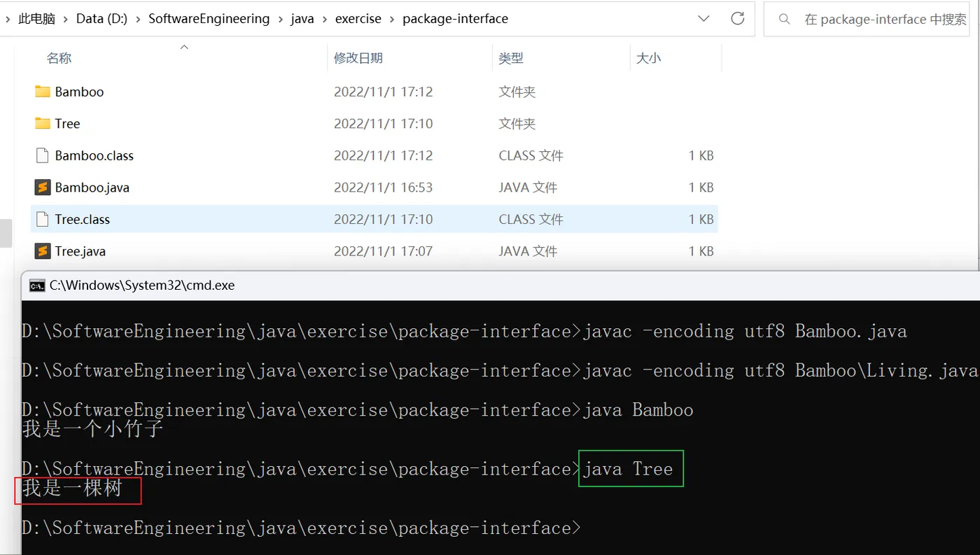Click the 1 KB size of Tree.class
The height and width of the screenshot is (555, 980).
(701, 219)
